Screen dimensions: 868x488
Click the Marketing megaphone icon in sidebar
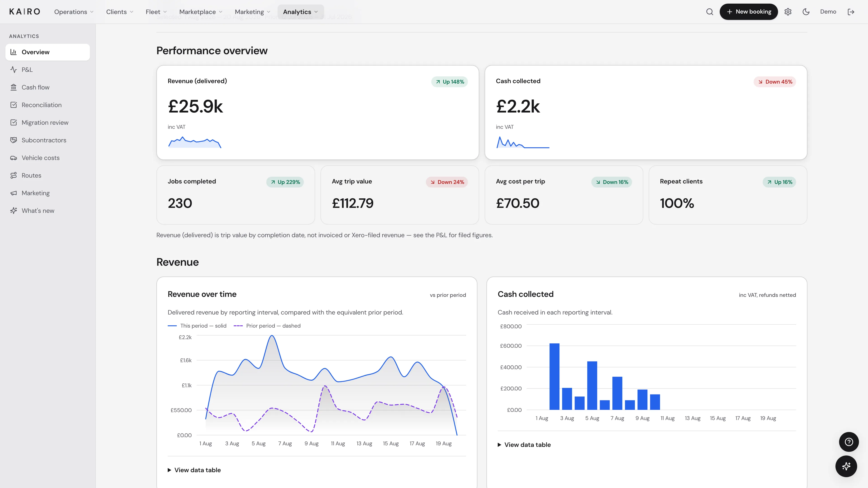coord(14,193)
